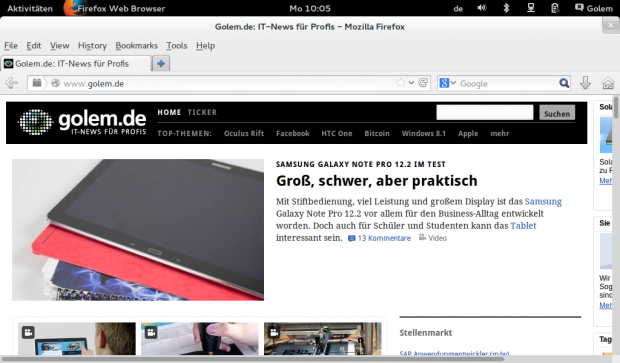This screenshot has height=363, width=620.
Task: Bookmark this page with the star icon
Action: pyautogui.click(x=401, y=83)
